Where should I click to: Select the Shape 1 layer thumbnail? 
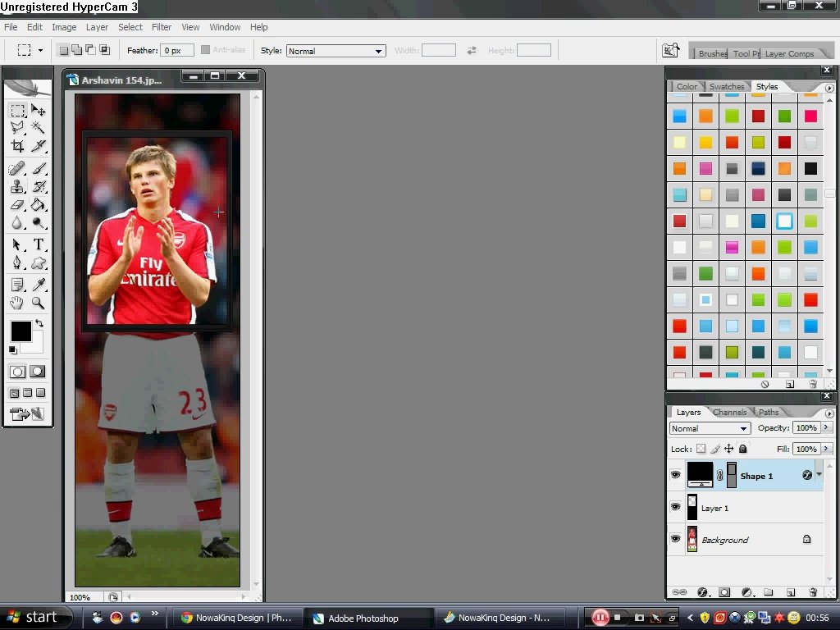701,475
